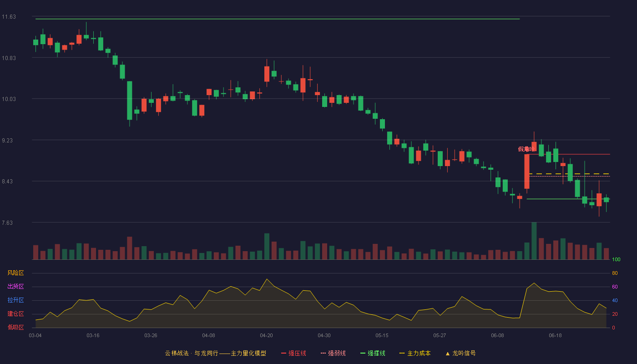Click the 06-08 date label
The image size is (637, 364).
tap(497, 335)
